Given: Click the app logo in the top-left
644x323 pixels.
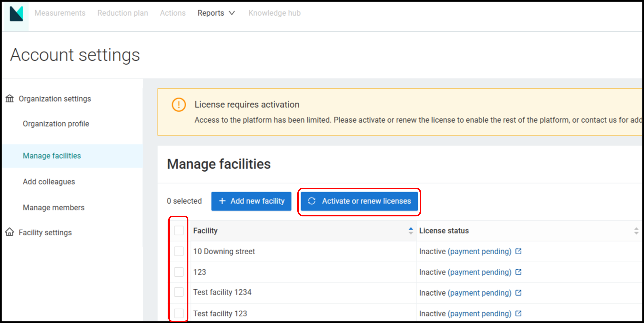Looking at the screenshot, I should pyautogui.click(x=16, y=14).
